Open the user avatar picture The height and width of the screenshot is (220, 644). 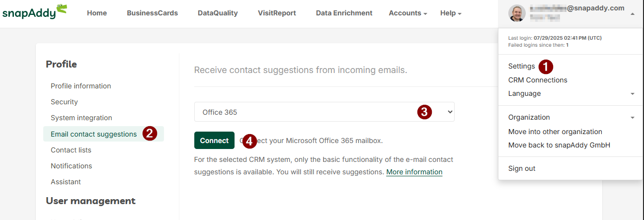point(517,13)
